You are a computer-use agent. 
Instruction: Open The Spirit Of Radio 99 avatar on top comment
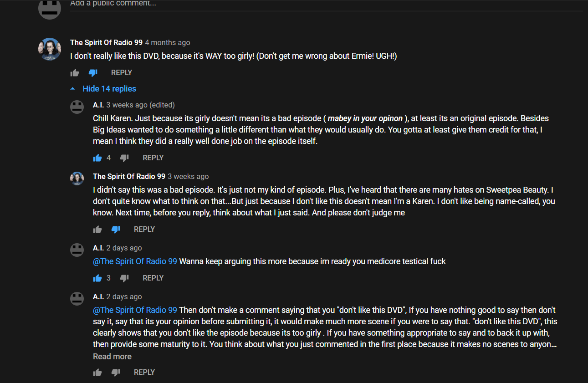pyautogui.click(x=50, y=49)
